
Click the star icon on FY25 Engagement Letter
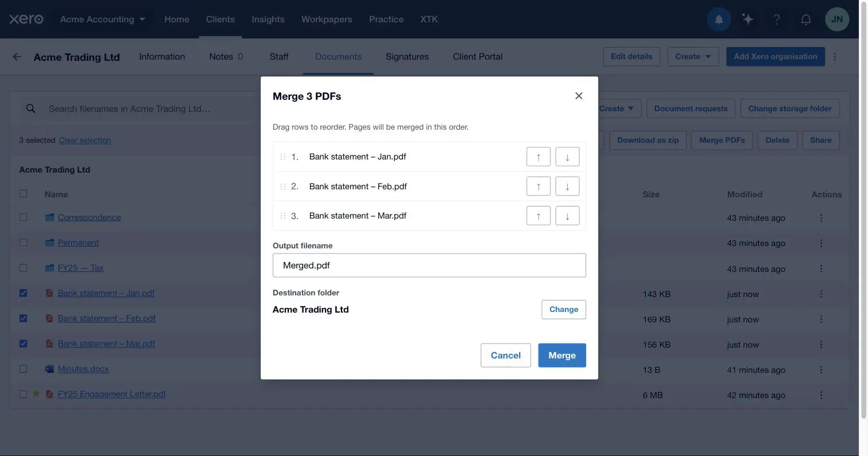pyautogui.click(x=36, y=394)
